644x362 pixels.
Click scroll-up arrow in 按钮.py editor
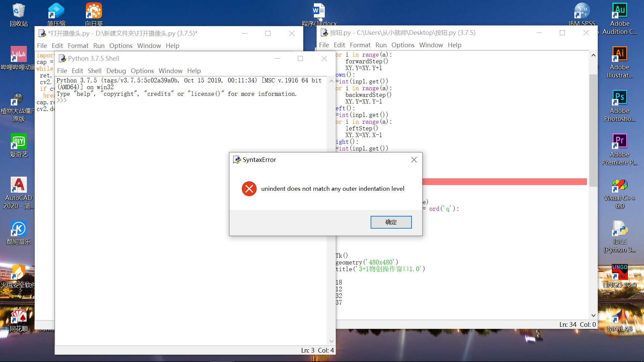coord(593,55)
